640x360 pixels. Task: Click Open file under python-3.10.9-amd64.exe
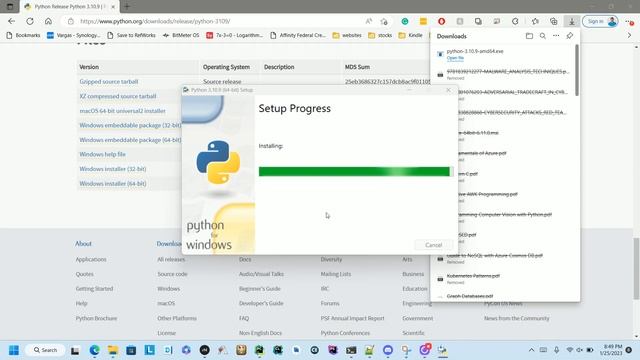[x=455, y=58]
